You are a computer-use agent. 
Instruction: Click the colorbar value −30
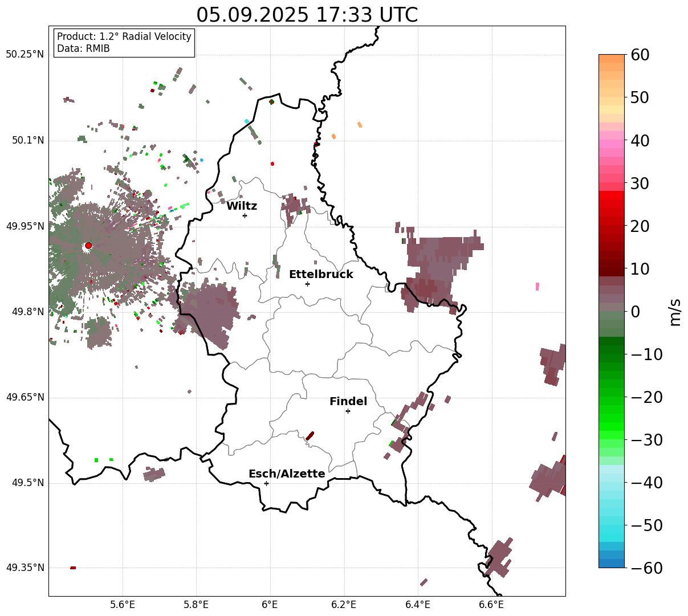click(x=646, y=439)
